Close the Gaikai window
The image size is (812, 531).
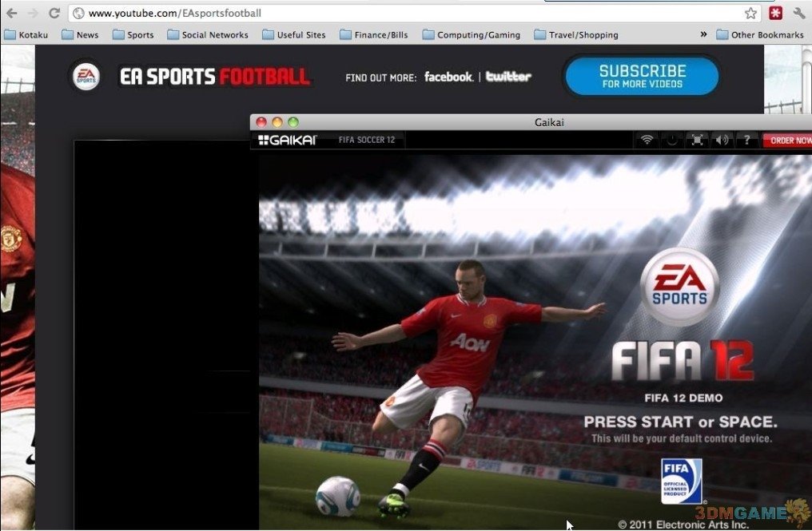tap(261, 122)
